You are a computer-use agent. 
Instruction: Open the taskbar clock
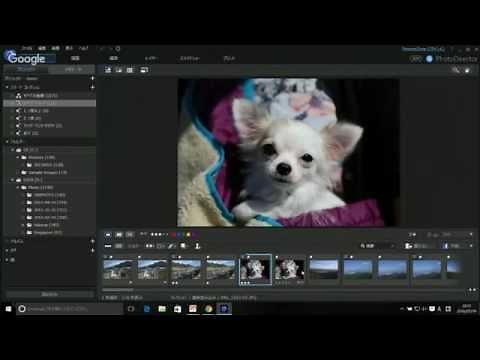(x=467, y=309)
